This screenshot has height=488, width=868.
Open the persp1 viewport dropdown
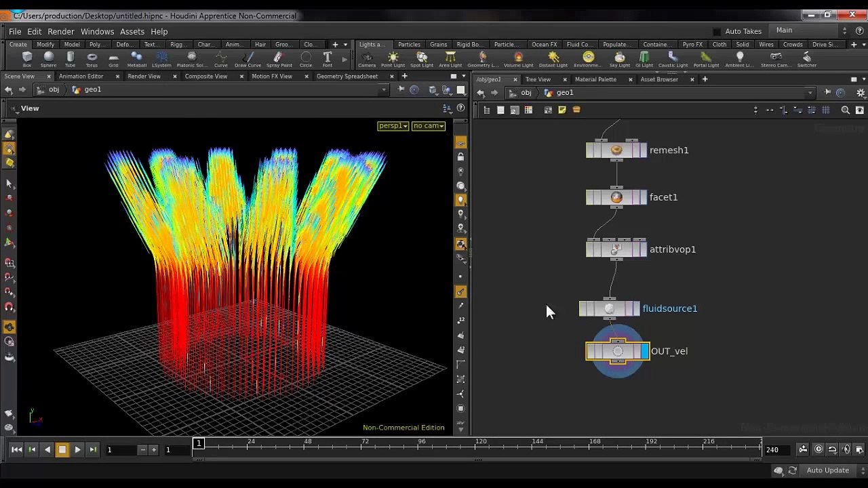coord(393,126)
